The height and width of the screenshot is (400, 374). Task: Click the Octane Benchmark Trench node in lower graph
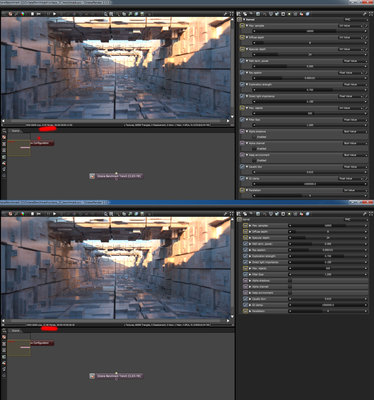pos(116,376)
